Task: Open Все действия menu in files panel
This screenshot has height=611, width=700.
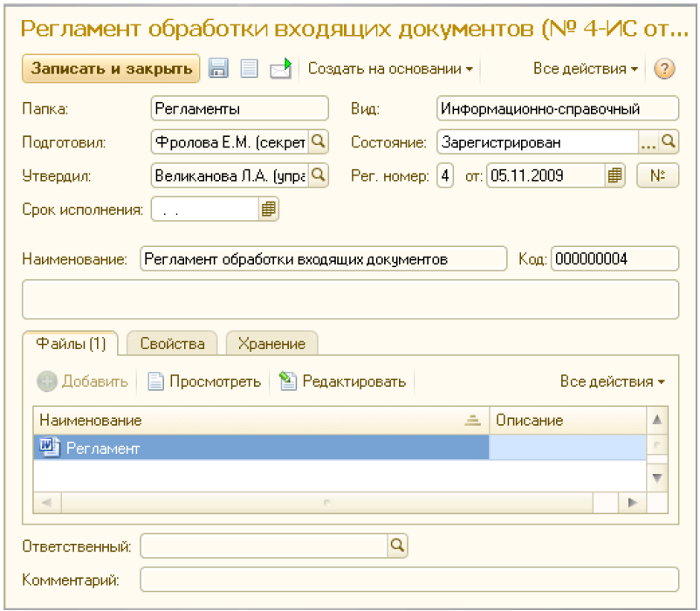Action: tap(613, 381)
